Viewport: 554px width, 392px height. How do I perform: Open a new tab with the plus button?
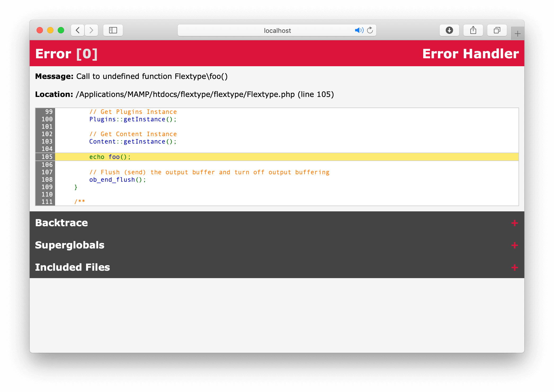pyautogui.click(x=517, y=34)
